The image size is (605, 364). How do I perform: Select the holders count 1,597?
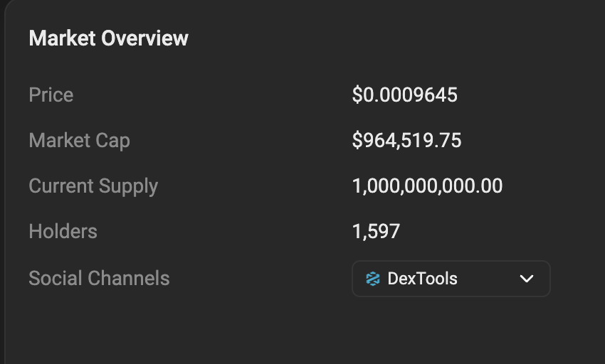click(x=377, y=232)
